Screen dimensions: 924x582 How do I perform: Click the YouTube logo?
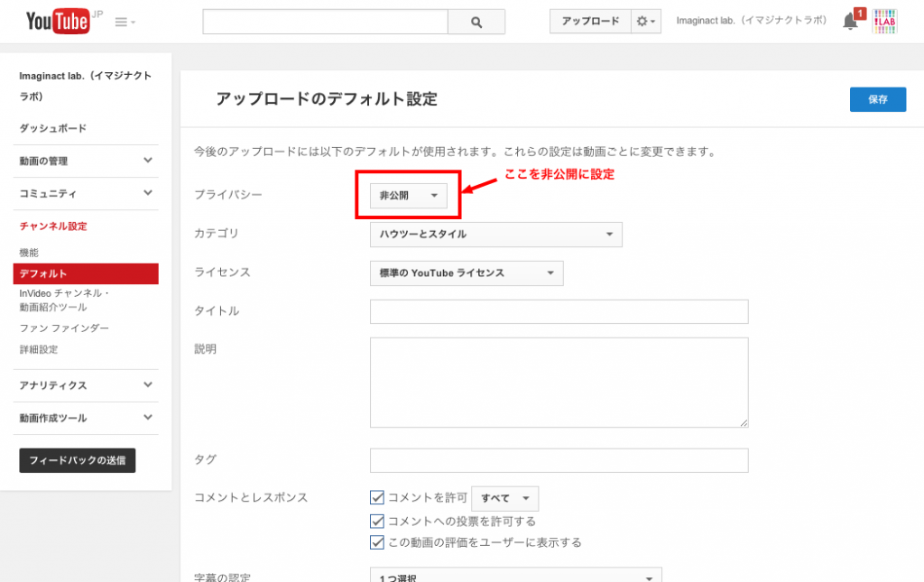[x=58, y=22]
